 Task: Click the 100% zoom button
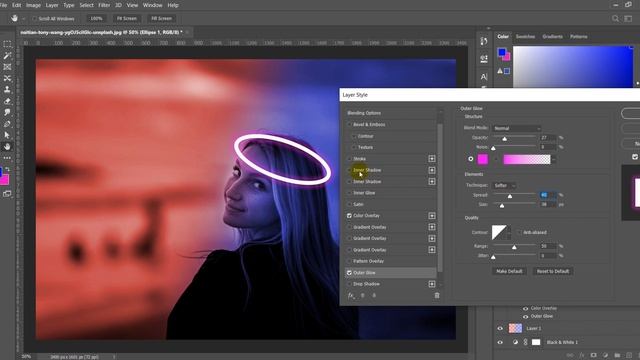[96, 18]
